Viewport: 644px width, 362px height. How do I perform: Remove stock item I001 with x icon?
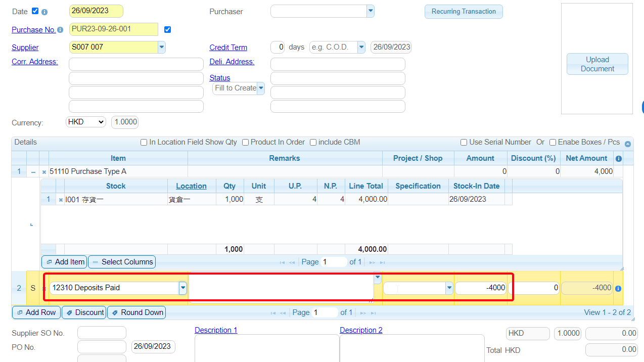[61, 200]
